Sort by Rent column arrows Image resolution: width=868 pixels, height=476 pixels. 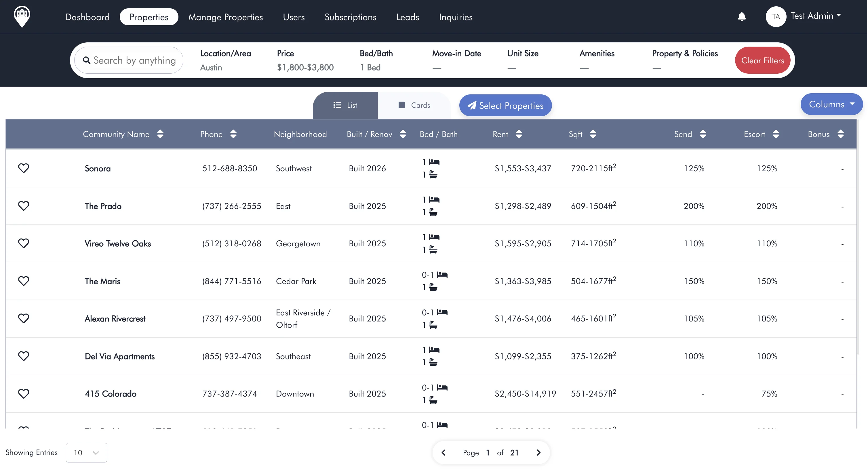point(519,134)
